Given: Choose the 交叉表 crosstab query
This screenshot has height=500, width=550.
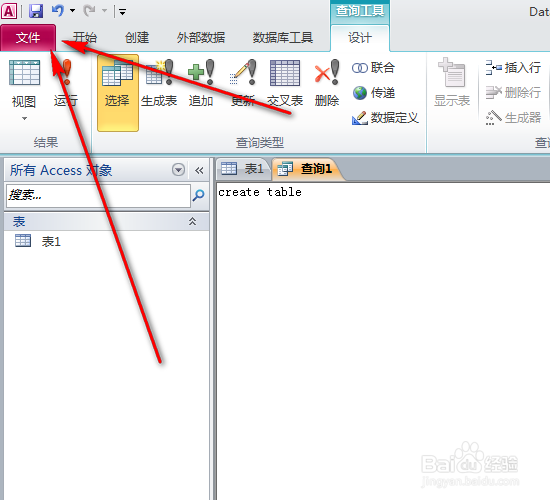Looking at the screenshot, I should click(x=285, y=84).
